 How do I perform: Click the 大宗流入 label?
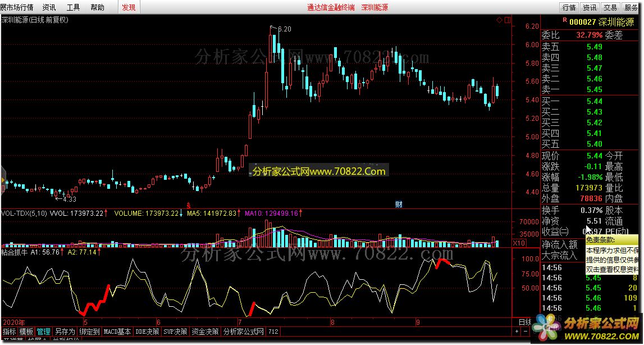(x=559, y=255)
